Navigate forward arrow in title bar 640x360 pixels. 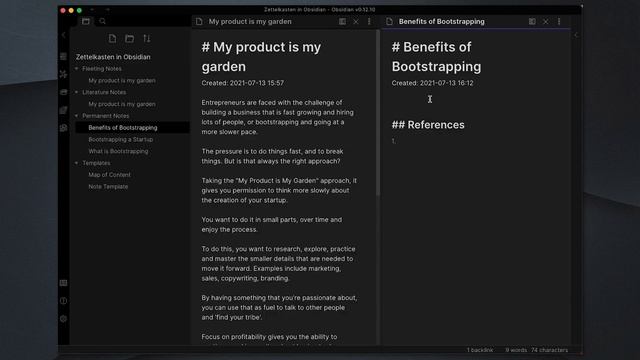tap(107, 10)
